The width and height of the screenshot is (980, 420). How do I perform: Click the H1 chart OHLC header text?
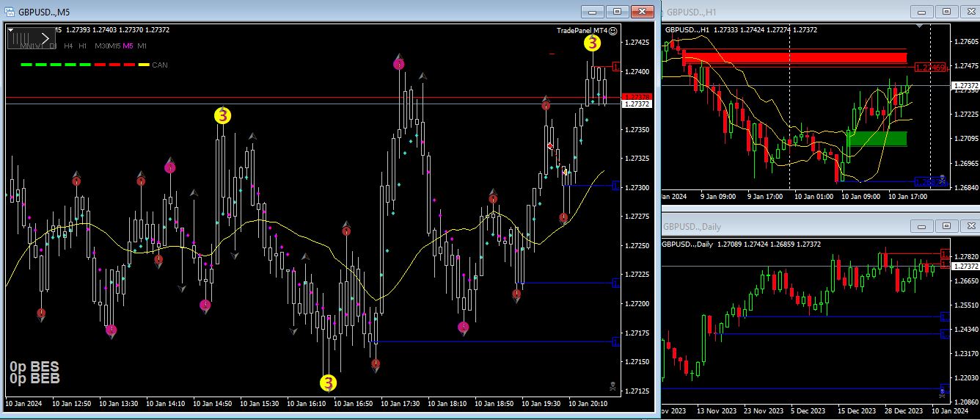(x=741, y=30)
